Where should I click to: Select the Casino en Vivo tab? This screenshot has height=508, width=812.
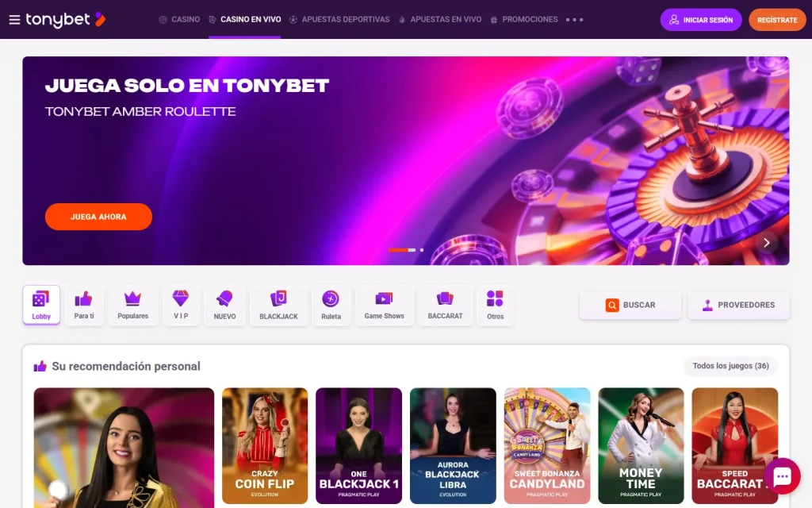click(245, 20)
